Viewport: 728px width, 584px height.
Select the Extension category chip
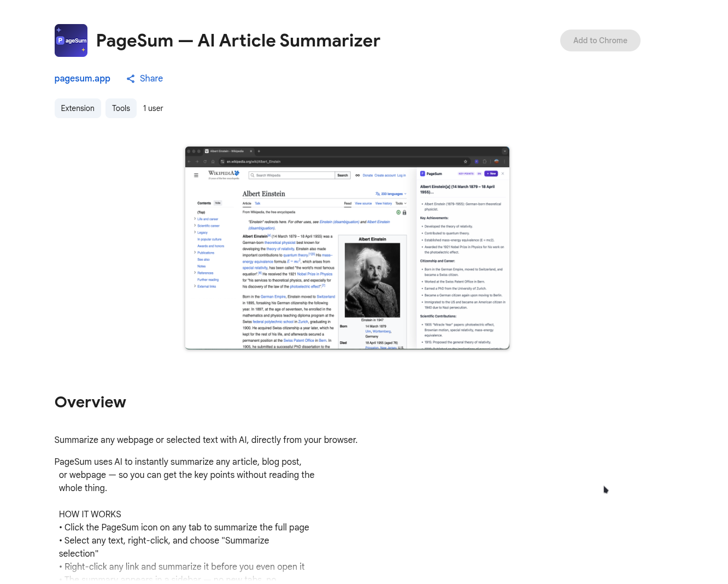coord(78,108)
